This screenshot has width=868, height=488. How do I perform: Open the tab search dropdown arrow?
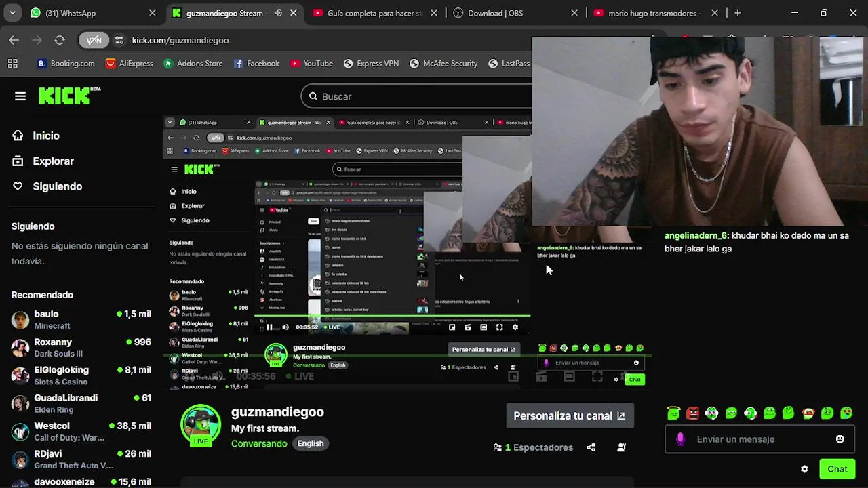click(x=13, y=13)
